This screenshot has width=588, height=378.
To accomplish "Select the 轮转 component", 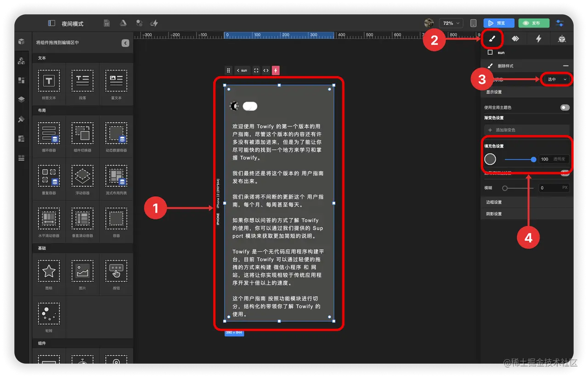I will [49, 316].
